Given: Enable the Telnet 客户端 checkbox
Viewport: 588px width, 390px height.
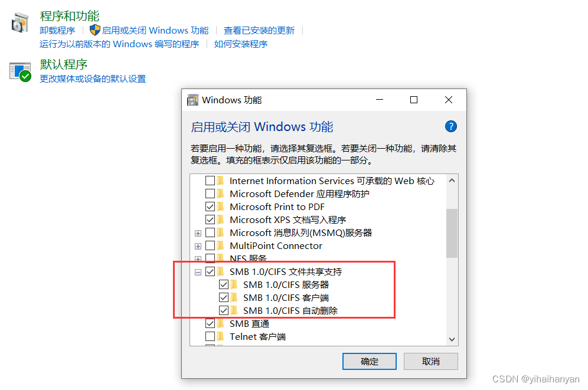Looking at the screenshot, I should pos(210,336).
